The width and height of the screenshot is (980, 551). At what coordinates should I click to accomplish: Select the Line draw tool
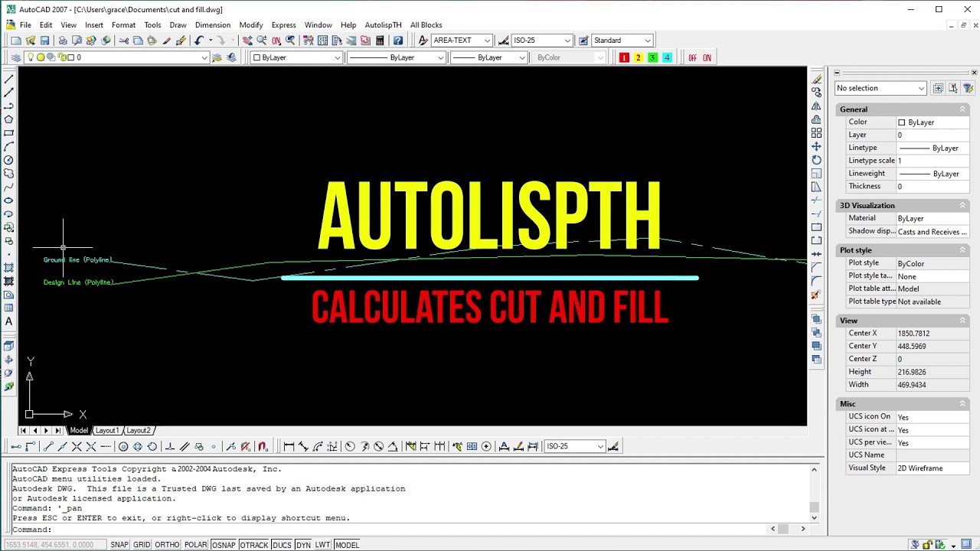coord(9,78)
